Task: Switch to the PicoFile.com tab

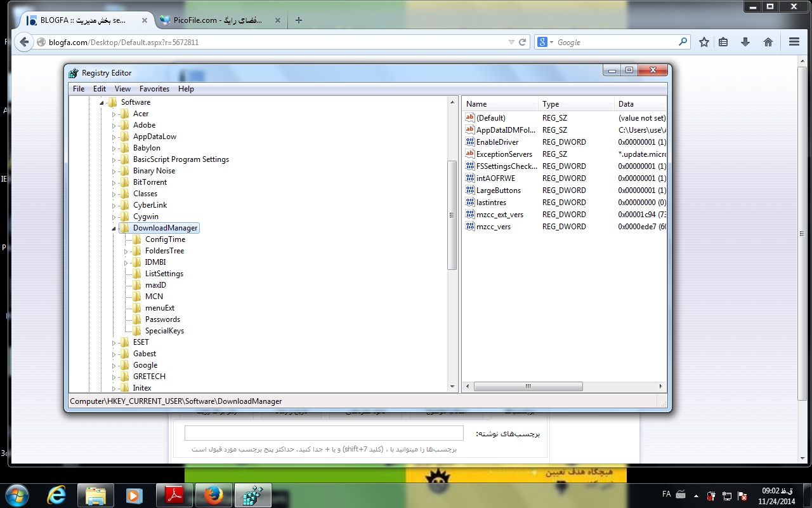Action: click(219, 20)
